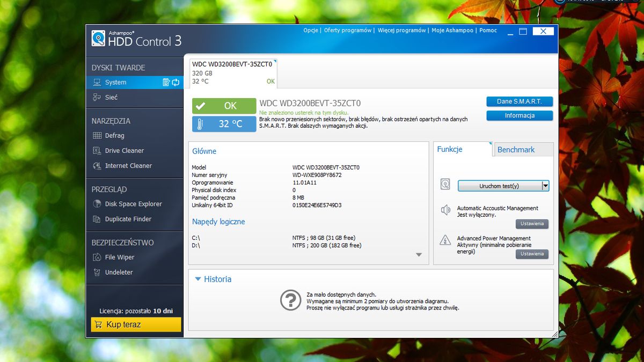Click the Model value WDC WD3200BEVT-35ZCT0
The image size is (644, 362).
point(326,167)
